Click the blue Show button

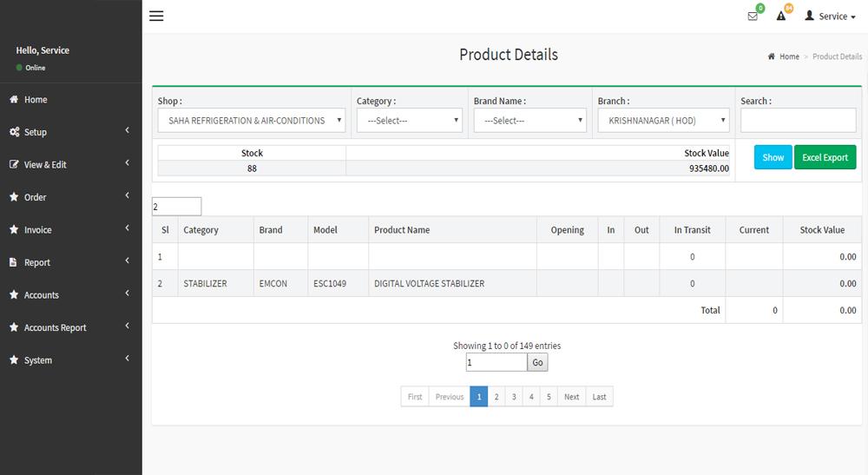[x=773, y=157]
